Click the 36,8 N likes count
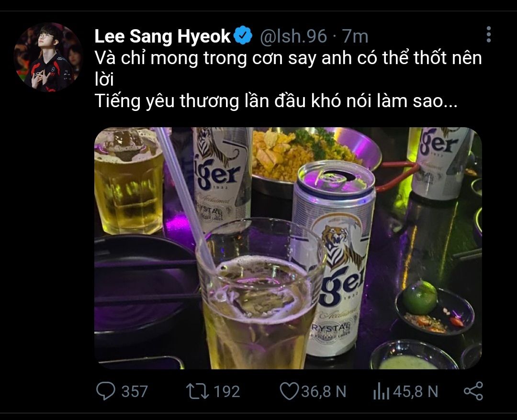The width and height of the screenshot is (517, 420). pyautogui.click(x=324, y=392)
